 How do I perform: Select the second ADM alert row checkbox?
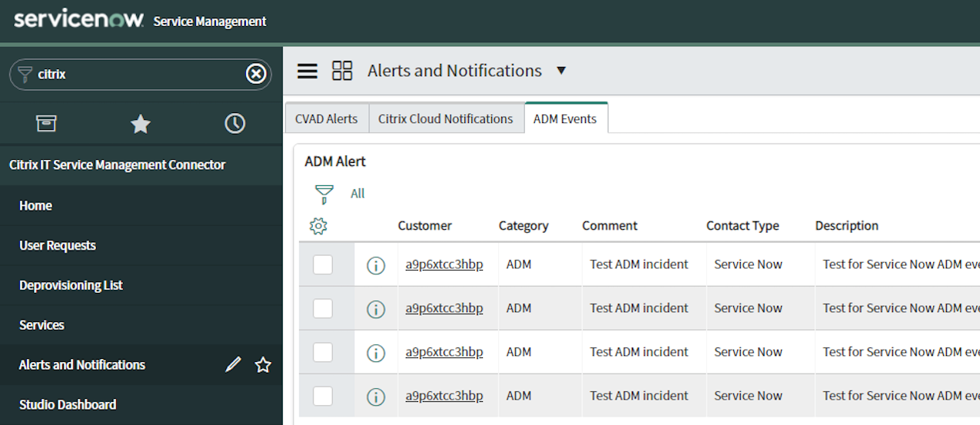[323, 308]
